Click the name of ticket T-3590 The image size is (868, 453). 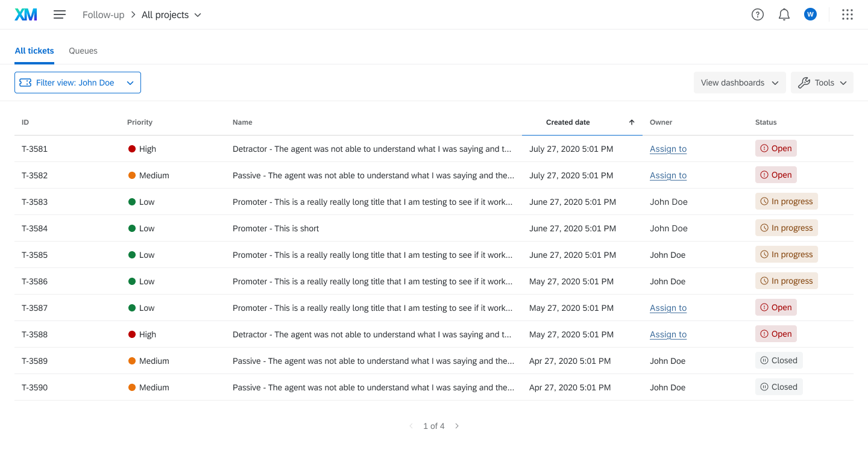[x=373, y=387]
